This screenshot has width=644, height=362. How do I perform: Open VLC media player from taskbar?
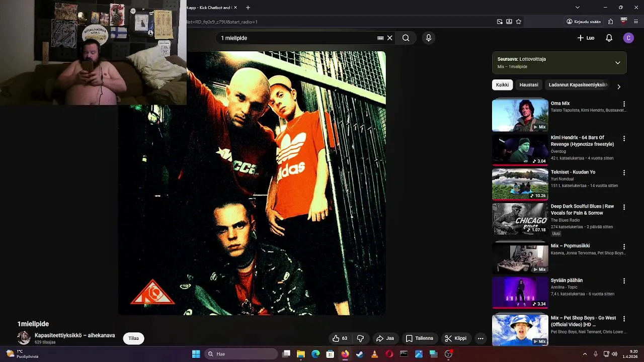[x=374, y=354]
